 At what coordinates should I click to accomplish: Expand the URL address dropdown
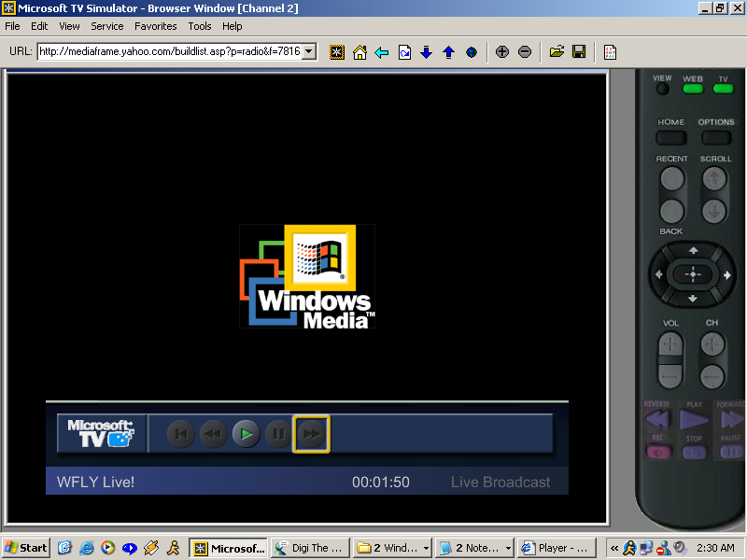point(309,52)
